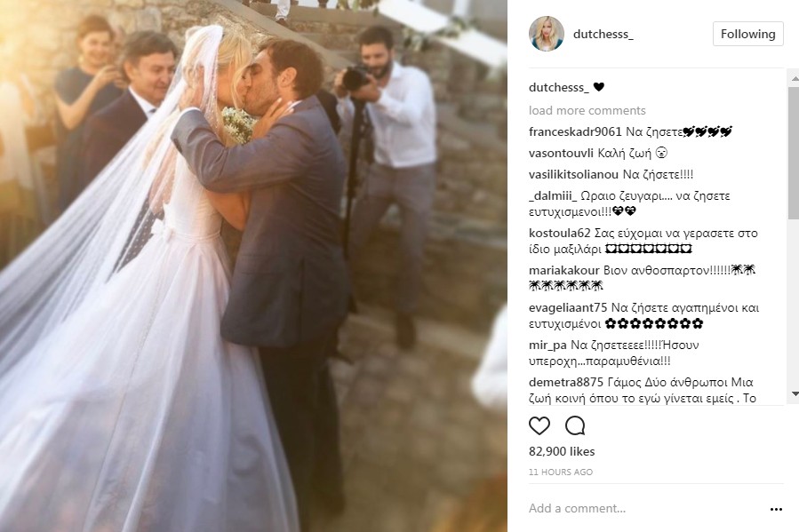Visit mariakakour profile link
The height and width of the screenshot is (532, 799).
(x=564, y=270)
